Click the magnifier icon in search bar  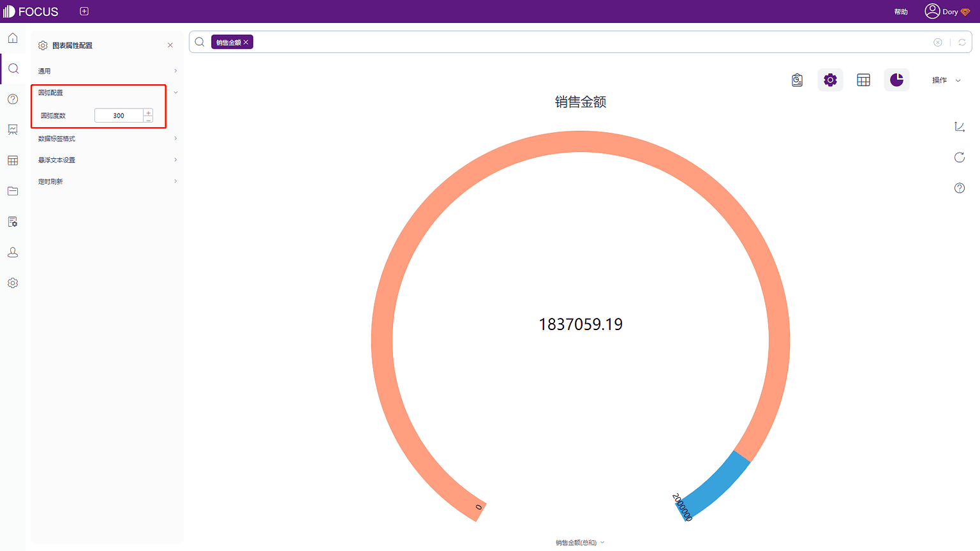click(x=200, y=42)
